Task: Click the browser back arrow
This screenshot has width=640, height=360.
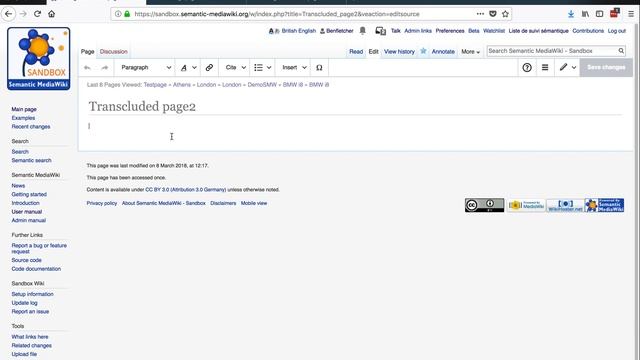Action: [x=9, y=14]
